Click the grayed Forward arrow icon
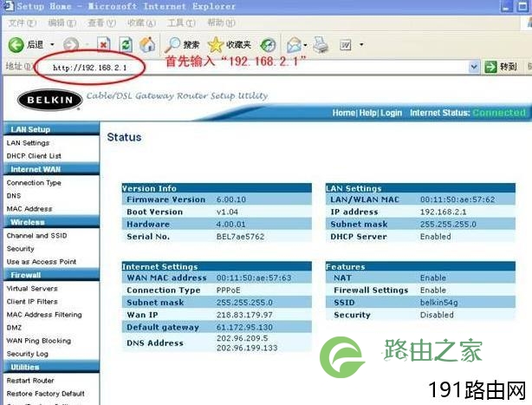This screenshot has height=405, width=532. (x=71, y=44)
